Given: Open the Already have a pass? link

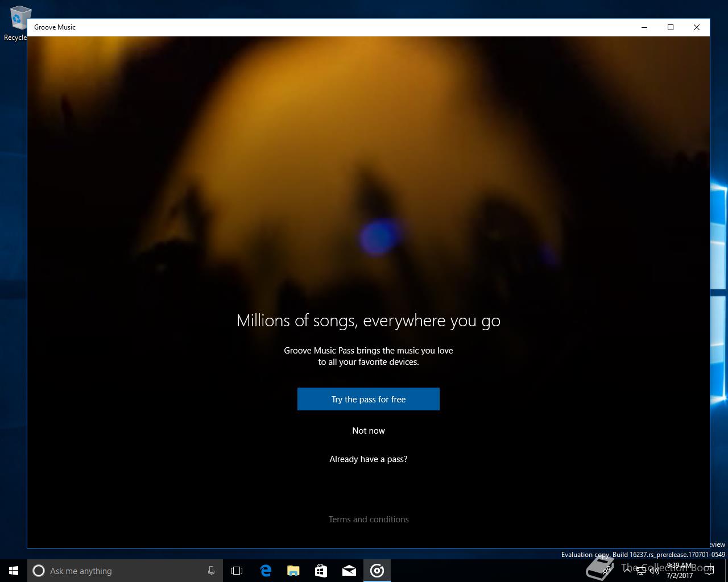Looking at the screenshot, I should 369,459.
